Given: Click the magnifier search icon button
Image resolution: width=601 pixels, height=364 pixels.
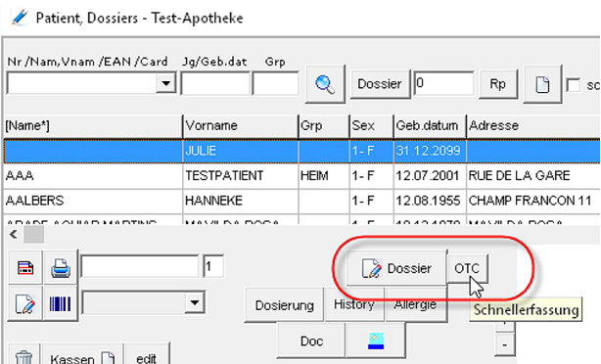Looking at the screenshot, I should pyautogui.click(x=325, y=84).
